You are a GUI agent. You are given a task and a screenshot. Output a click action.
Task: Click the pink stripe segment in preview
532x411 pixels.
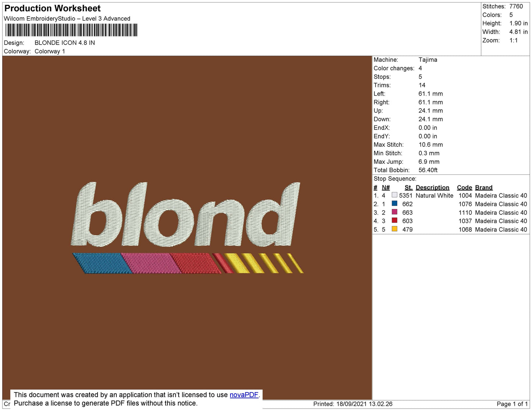coord(151,263)
